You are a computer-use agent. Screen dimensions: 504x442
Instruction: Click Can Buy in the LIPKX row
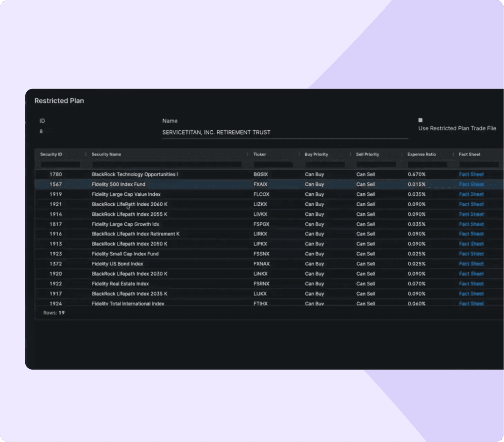pos(314,244)
